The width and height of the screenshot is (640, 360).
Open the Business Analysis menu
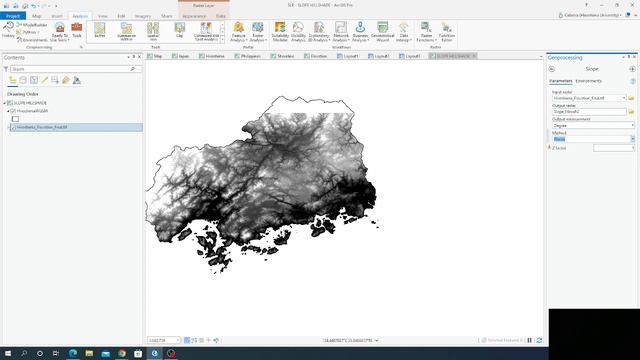[x=360, y=32]
